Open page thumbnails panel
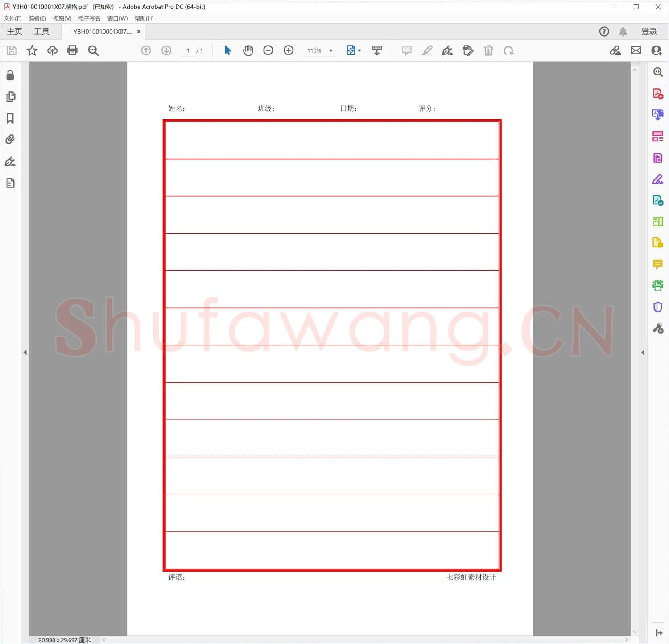 [x=11, y=96]
